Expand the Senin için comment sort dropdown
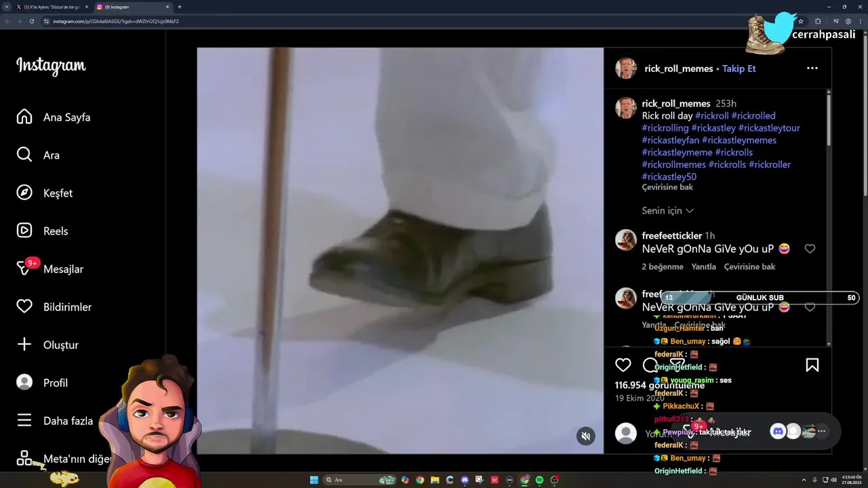Image resolution: width=868 pixels, height=488 pixels. [668, 211]
